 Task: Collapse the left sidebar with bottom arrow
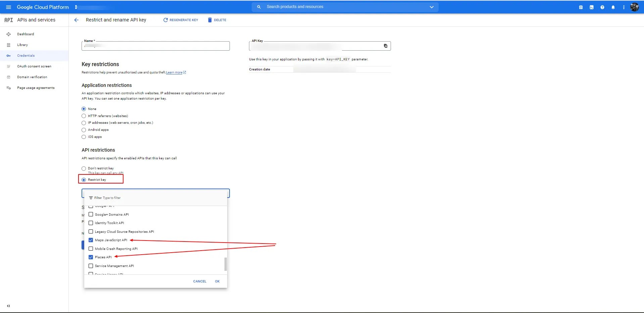[8, 306]
